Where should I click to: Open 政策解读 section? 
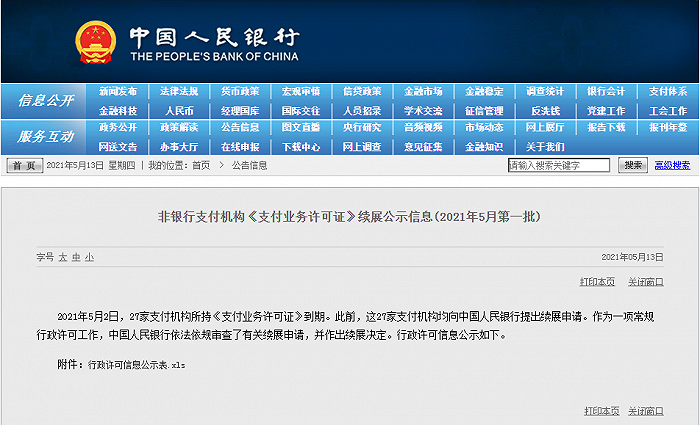coord(179,128)
